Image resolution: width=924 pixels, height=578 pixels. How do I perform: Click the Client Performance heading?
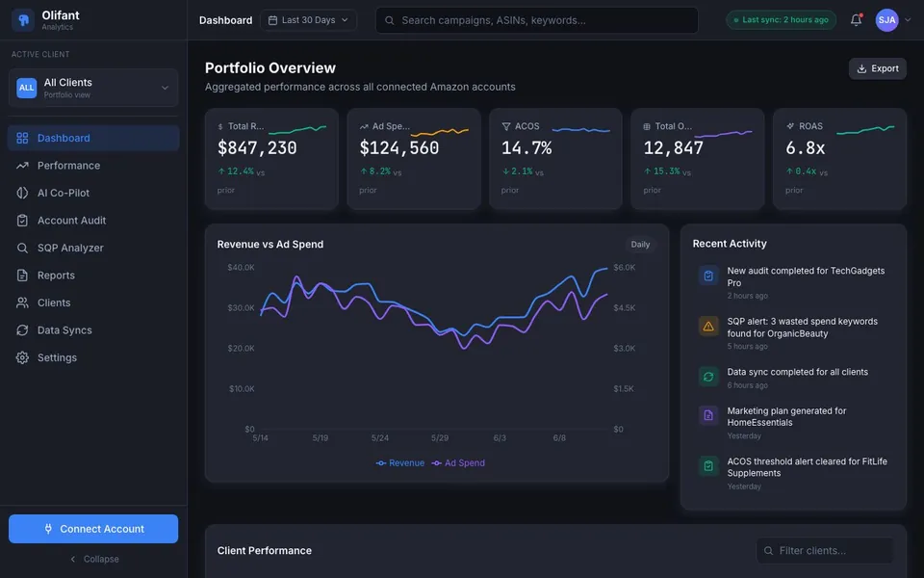tap(265, 551)
